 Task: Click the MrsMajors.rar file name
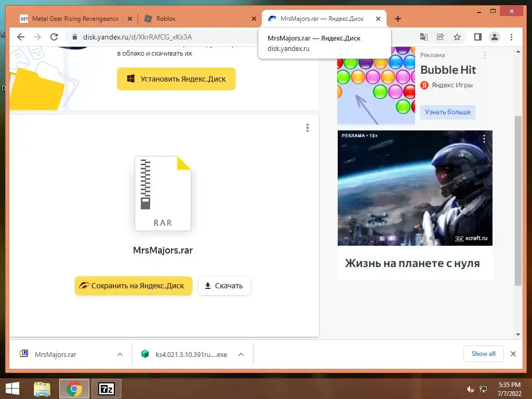point(163,250)
